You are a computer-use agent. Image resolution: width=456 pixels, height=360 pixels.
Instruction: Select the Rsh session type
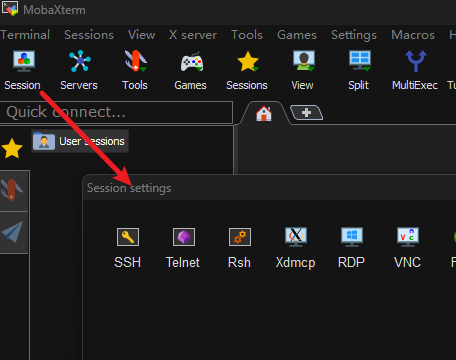click(x=239, y=248)
